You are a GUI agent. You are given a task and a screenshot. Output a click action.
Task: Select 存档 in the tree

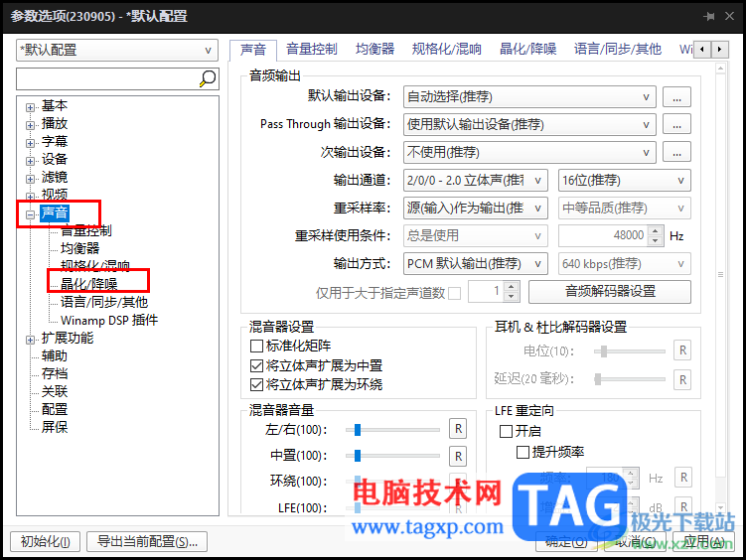[55, 373]
